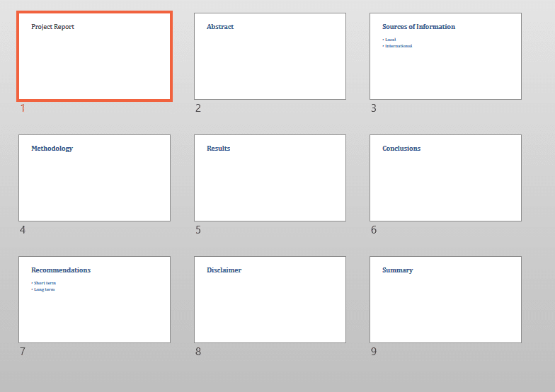Viewport: 555px width, 392px height.
Task: Select the Project Report slide thumbnail
Action: click(94, 57)
